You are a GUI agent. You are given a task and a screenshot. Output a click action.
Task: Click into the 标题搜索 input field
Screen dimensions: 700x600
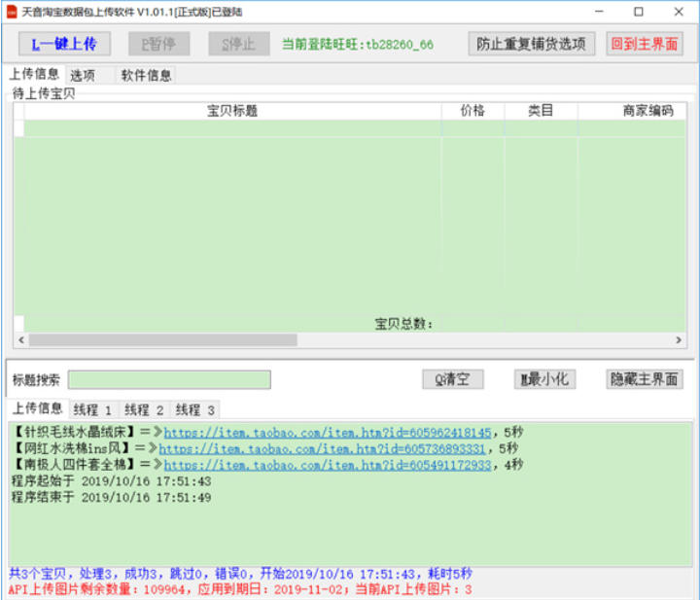[169, 379]
